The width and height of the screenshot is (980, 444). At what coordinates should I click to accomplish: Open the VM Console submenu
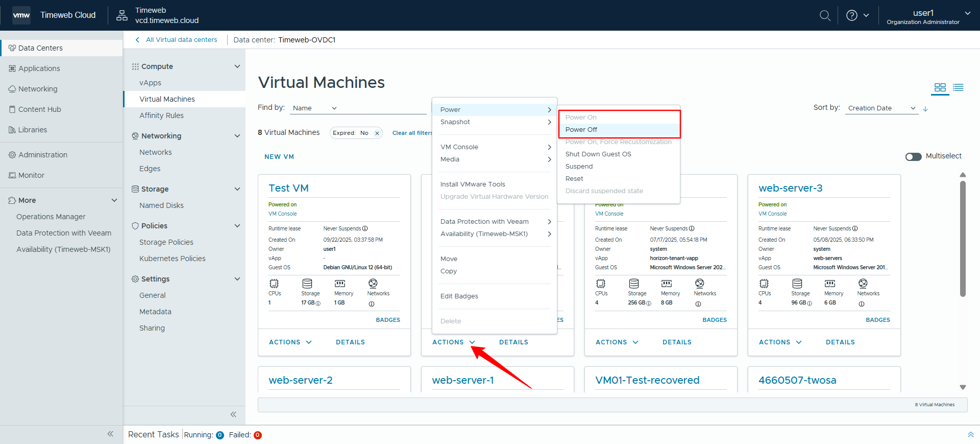pos(494,147)
